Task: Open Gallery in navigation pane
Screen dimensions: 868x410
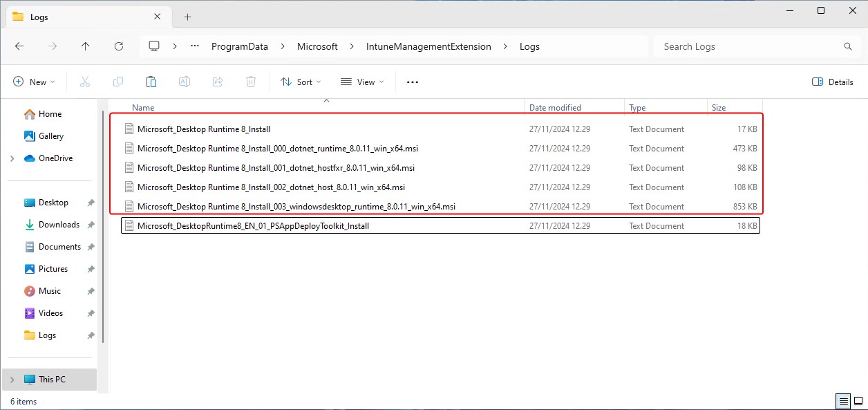Action: (x=51, y=136)
